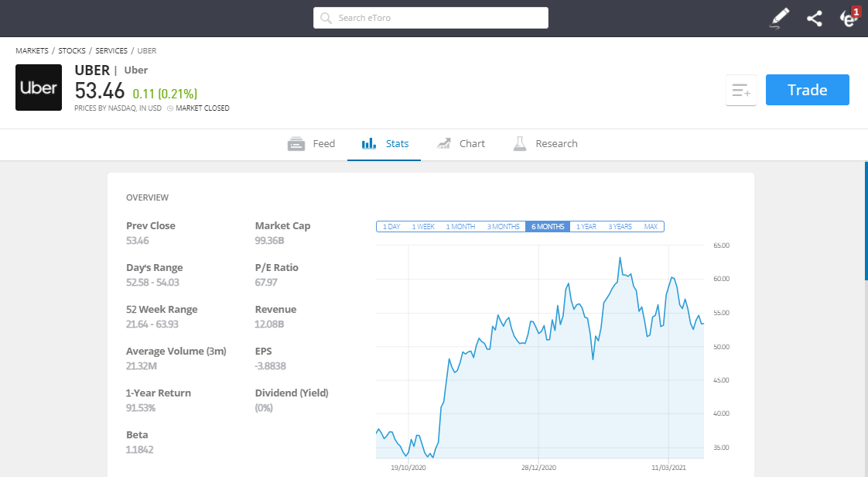Screen dimensions: 868x477
Task: Open notifications on the eToro profile icon
Action: point(849,17)
